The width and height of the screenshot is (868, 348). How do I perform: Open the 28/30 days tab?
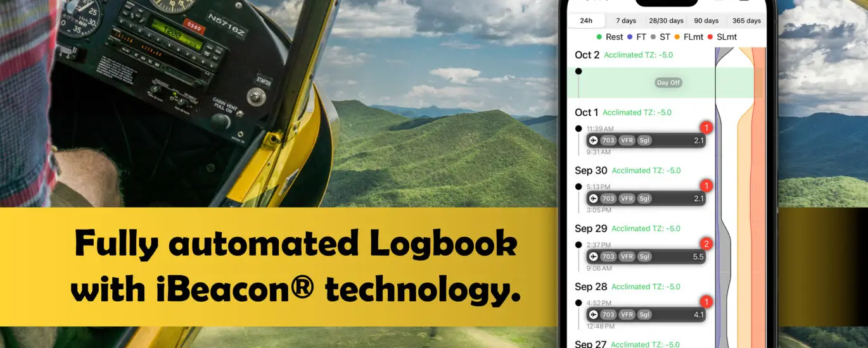(x=666, y=20)
